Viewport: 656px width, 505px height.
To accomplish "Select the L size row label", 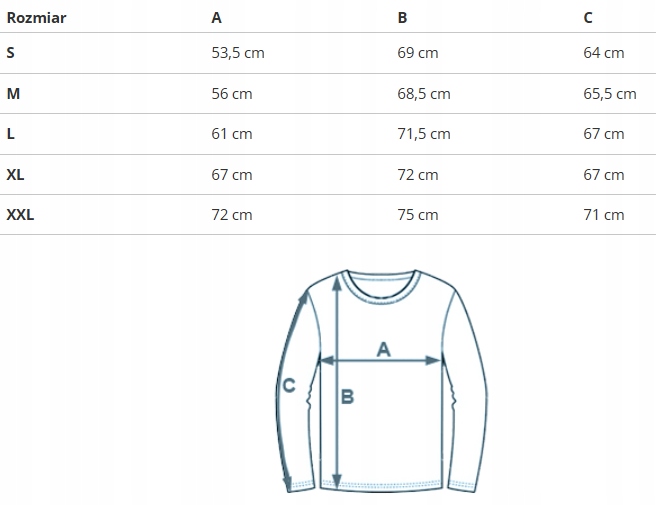I will (10, 134).
